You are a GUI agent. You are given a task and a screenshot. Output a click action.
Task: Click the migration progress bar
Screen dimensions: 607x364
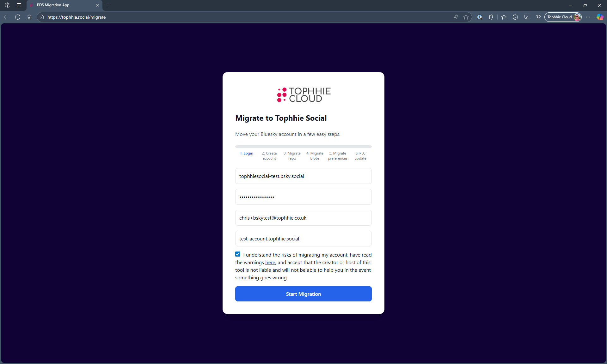(303, 147)
